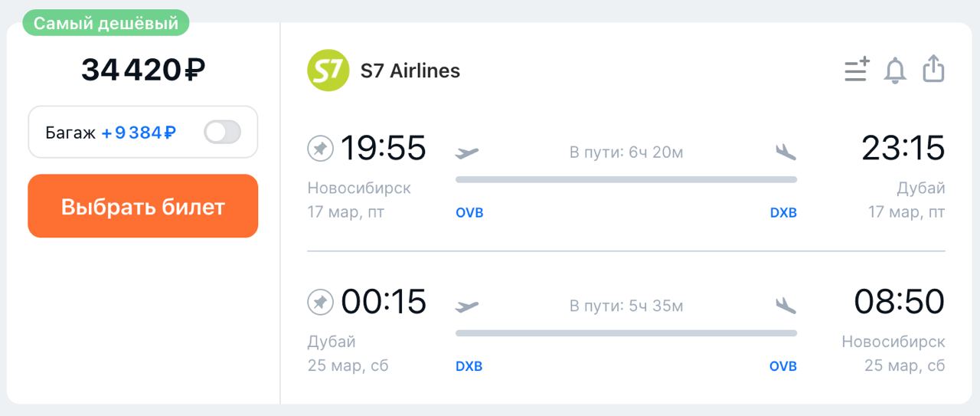Click the +9 384₽ baggage price
Screen dimensions: 980x416
(139, 133)
